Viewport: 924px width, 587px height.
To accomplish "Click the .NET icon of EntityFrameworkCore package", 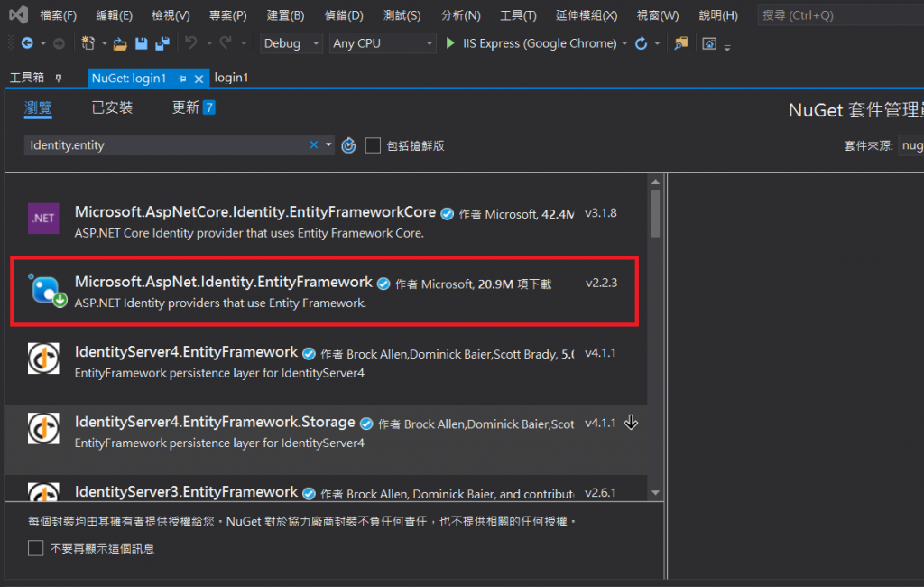I will [43, 218].
